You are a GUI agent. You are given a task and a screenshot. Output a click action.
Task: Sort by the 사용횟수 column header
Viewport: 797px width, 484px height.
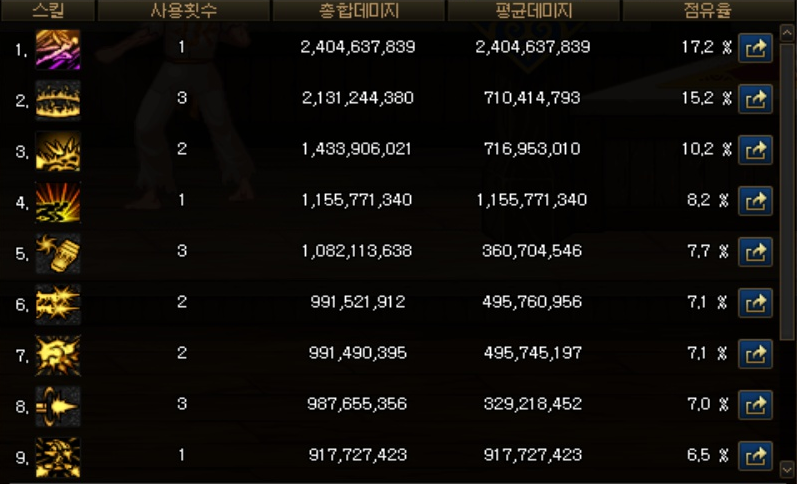183,10
